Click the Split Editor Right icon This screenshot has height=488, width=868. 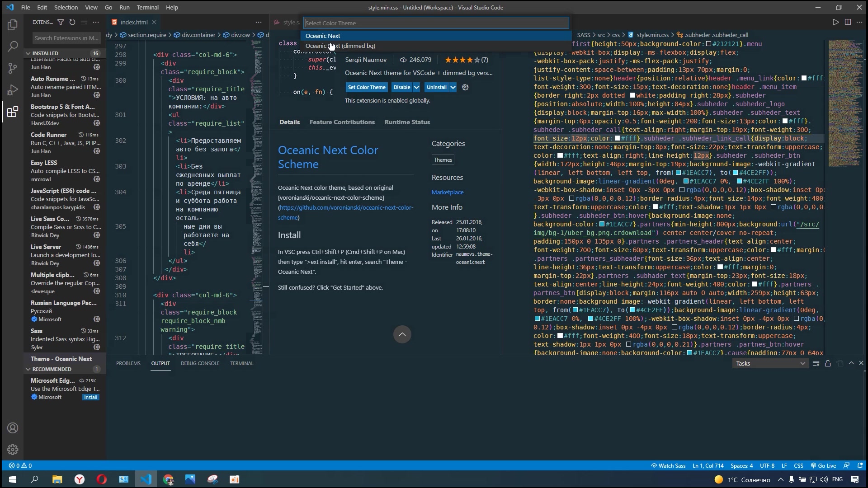coord(848,22)
